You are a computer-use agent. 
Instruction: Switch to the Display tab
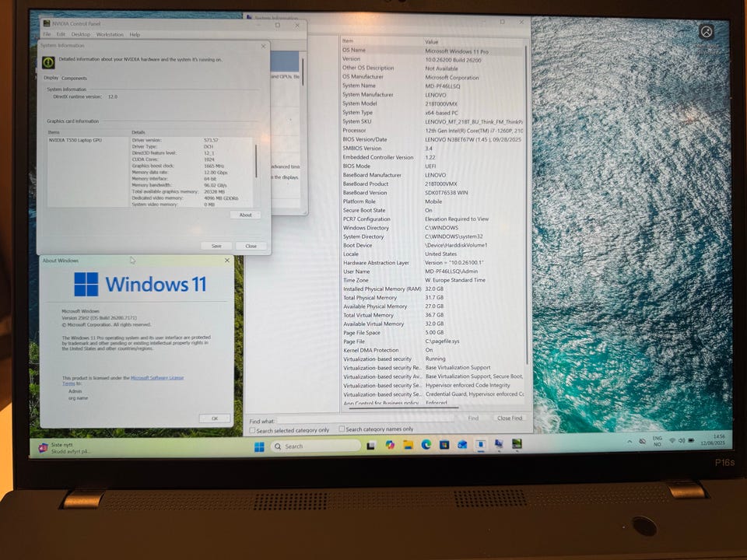pos(51,78)
